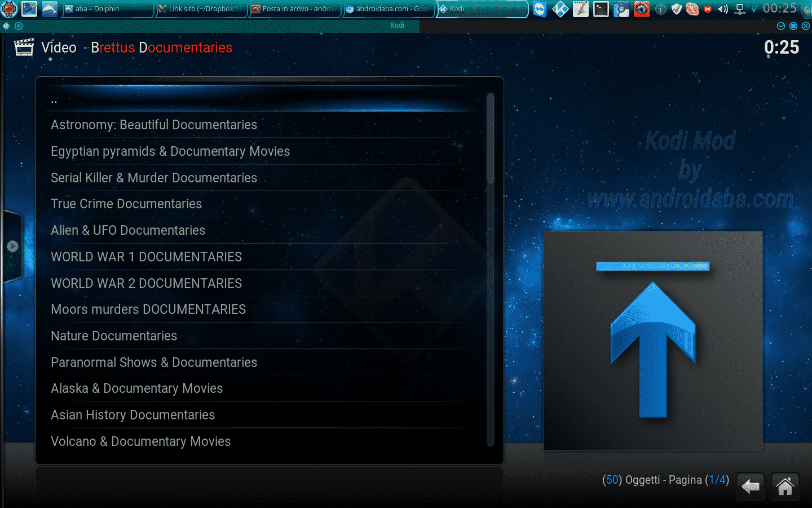Open Kodi window menu icon in titlebar

coord(6,26)
